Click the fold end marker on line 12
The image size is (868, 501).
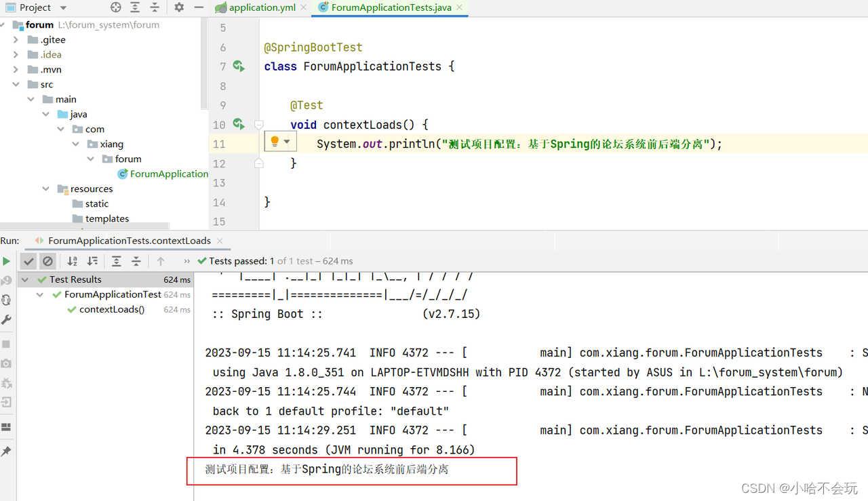(258, 163)
